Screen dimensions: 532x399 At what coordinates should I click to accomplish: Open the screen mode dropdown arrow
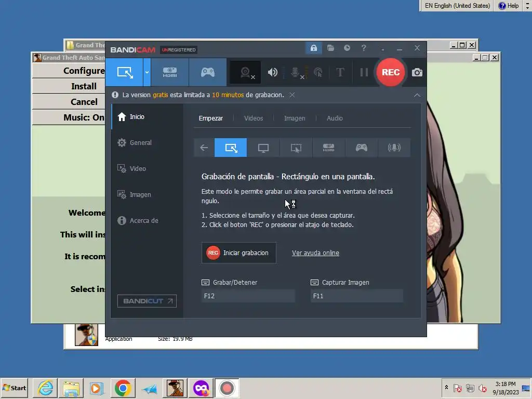pyautogui.click(x=147, y=72)
